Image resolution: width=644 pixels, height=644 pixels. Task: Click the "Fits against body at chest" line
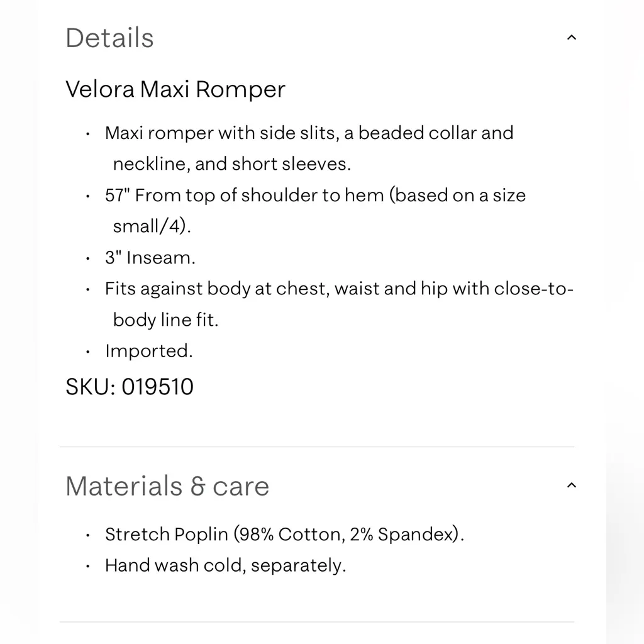(339, 289)
